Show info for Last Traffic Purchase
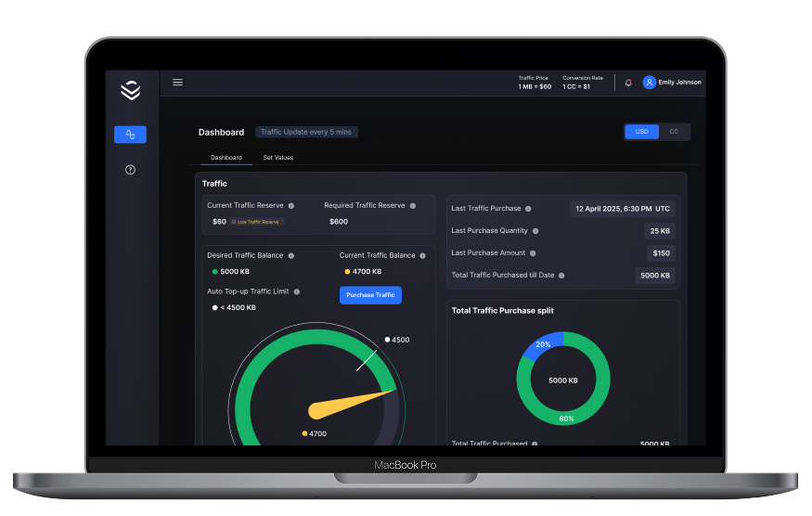The image size is (812, 516). pos(528,209)
